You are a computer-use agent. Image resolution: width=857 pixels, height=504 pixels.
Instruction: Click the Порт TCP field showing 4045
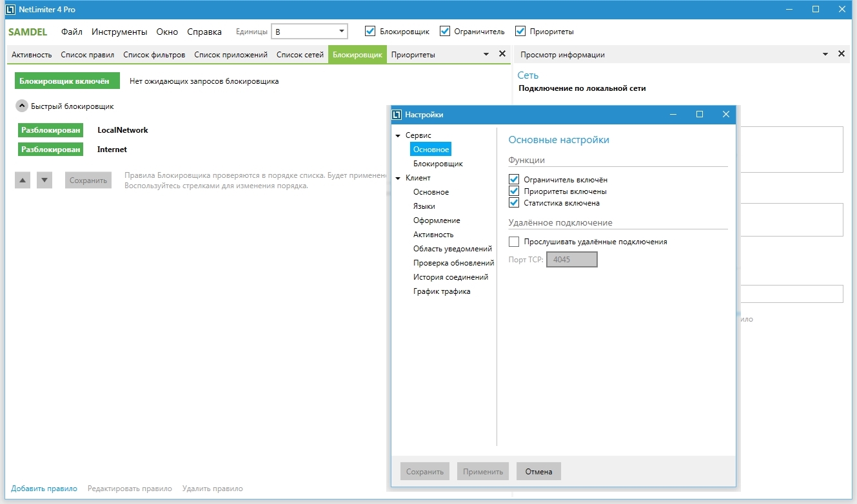[x=572, y=259]
